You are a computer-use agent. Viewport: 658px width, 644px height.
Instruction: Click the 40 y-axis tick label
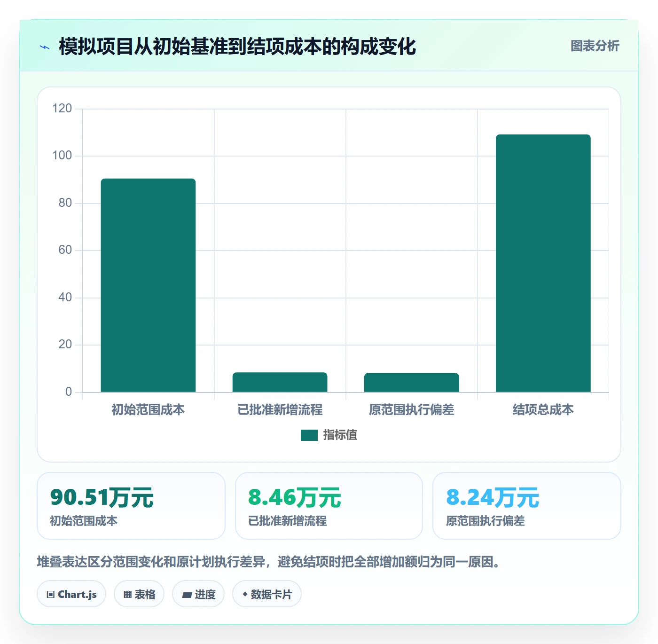click(65, 298)
